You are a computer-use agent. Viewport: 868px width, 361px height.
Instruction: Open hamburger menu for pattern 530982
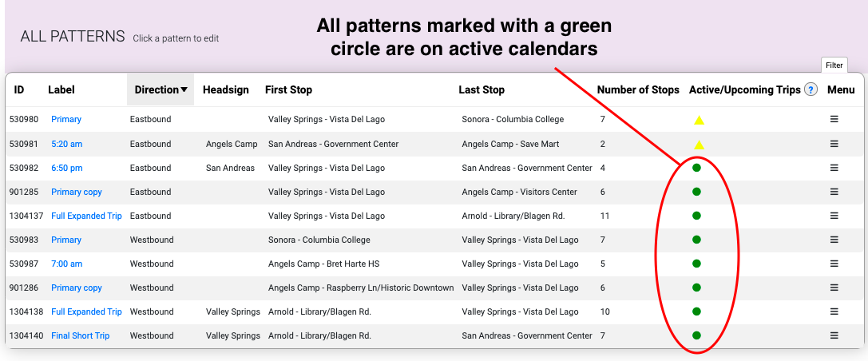(834, 168)
